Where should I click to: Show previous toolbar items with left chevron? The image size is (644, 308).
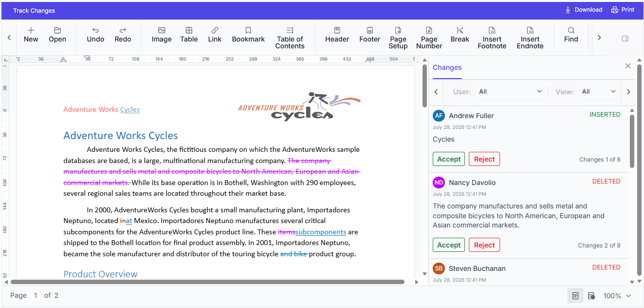9,38
